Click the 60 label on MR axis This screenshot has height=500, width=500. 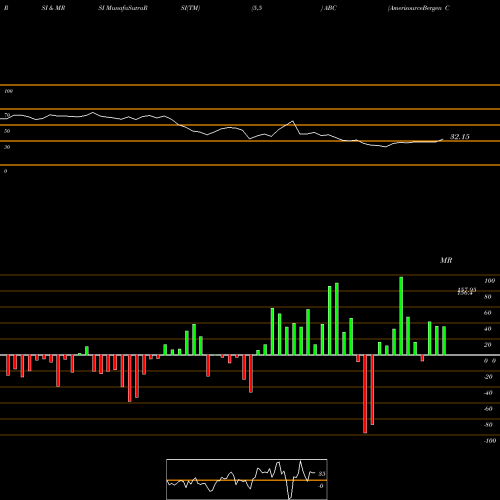click(488, 313)
